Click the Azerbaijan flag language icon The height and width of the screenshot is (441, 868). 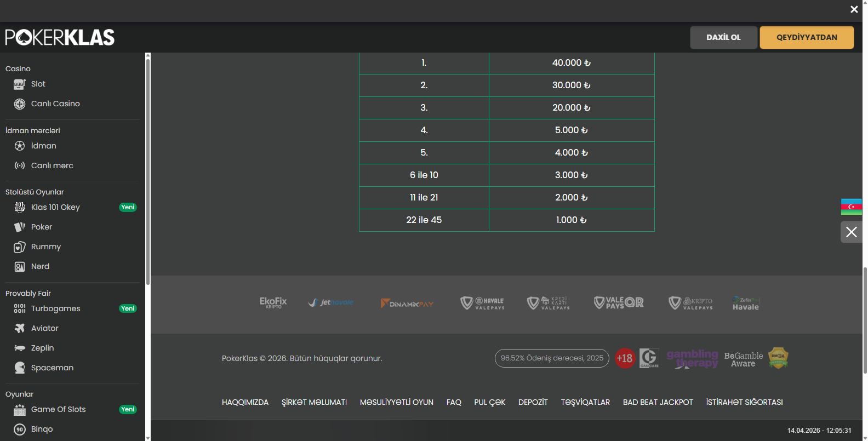(851, 207)
